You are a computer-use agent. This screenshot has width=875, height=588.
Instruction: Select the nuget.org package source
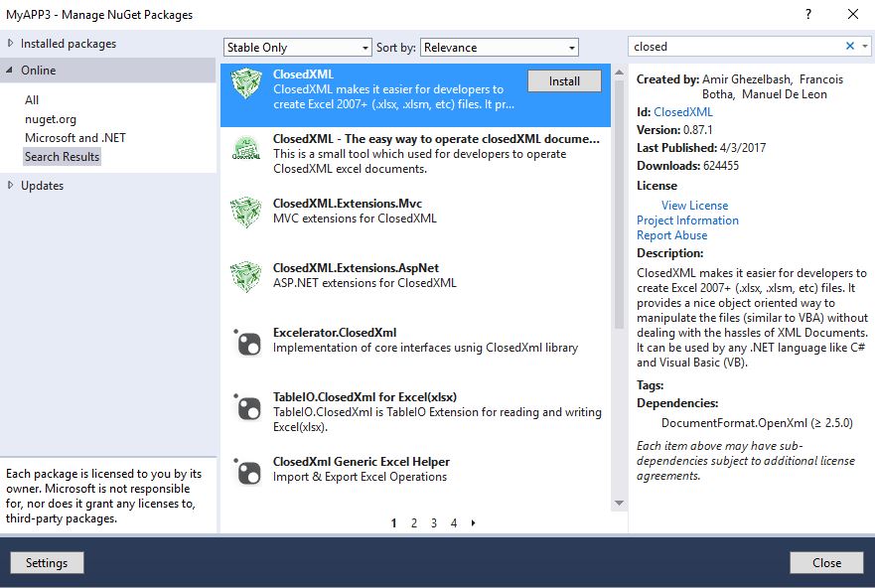coord(49,118)
